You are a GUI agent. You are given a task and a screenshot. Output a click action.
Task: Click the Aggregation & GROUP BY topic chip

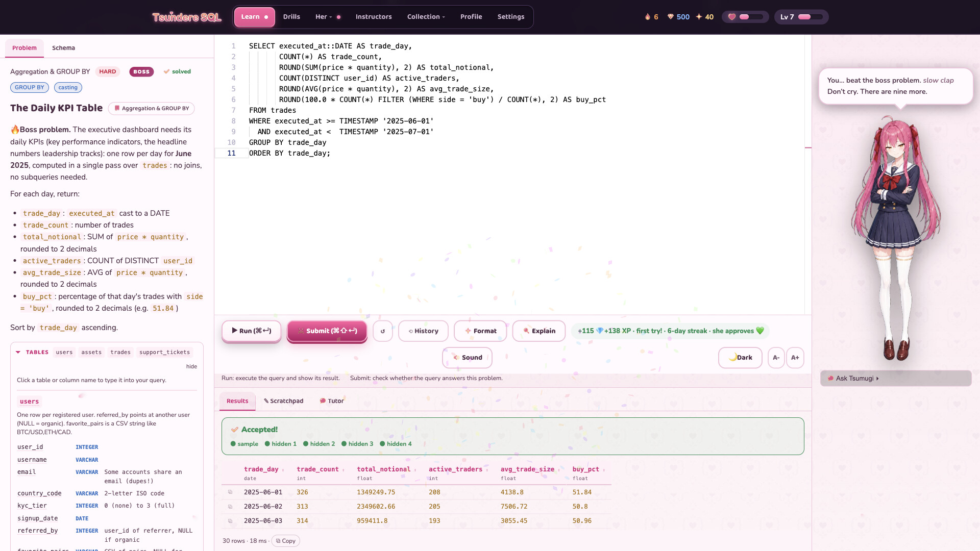tap(151, 109)
